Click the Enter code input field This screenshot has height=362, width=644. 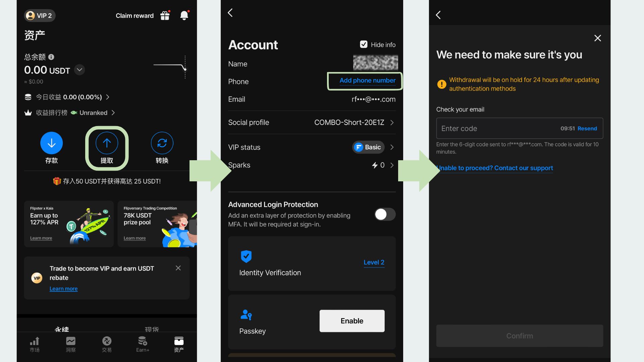(496, 128)
